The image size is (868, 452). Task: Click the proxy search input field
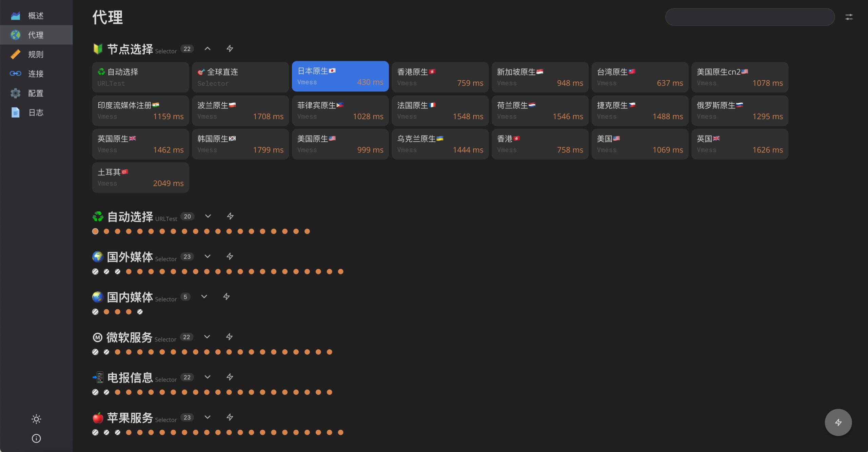[749, 17]
